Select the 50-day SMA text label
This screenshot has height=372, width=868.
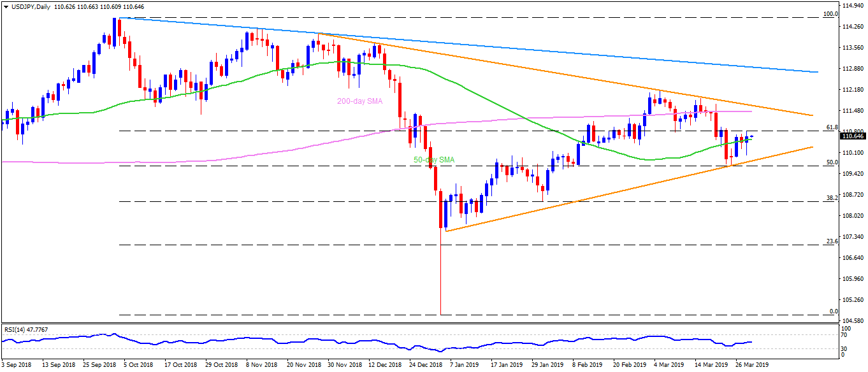pos(434,160)
